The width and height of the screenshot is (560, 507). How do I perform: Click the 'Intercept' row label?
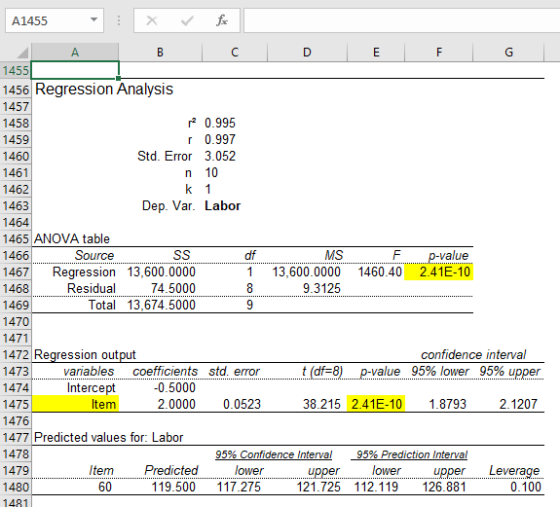(x=91, y=388)
